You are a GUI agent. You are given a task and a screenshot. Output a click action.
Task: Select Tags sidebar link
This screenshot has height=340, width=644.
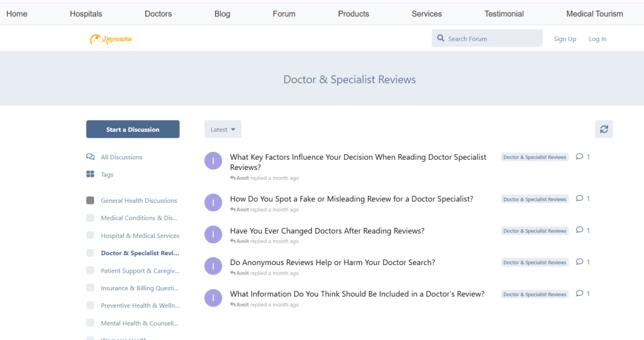point(107,174)
